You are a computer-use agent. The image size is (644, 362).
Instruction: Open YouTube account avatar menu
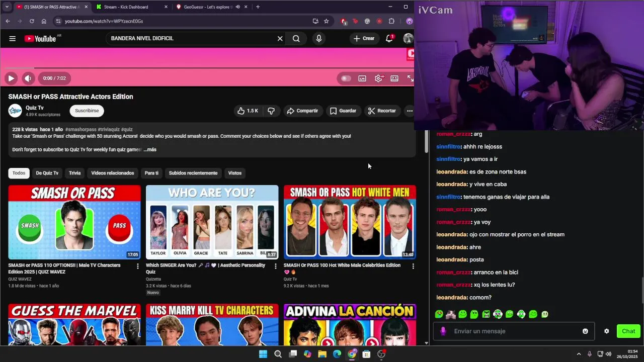coord(408,38)
